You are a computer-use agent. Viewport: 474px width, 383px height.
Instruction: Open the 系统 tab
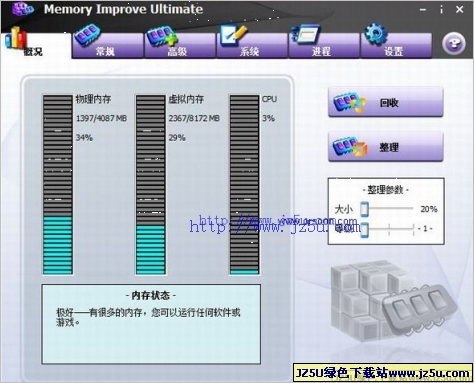coord(252,46)
